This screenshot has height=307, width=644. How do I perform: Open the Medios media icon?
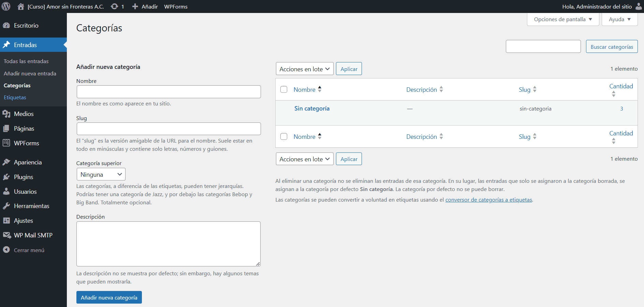pos(6,114)
